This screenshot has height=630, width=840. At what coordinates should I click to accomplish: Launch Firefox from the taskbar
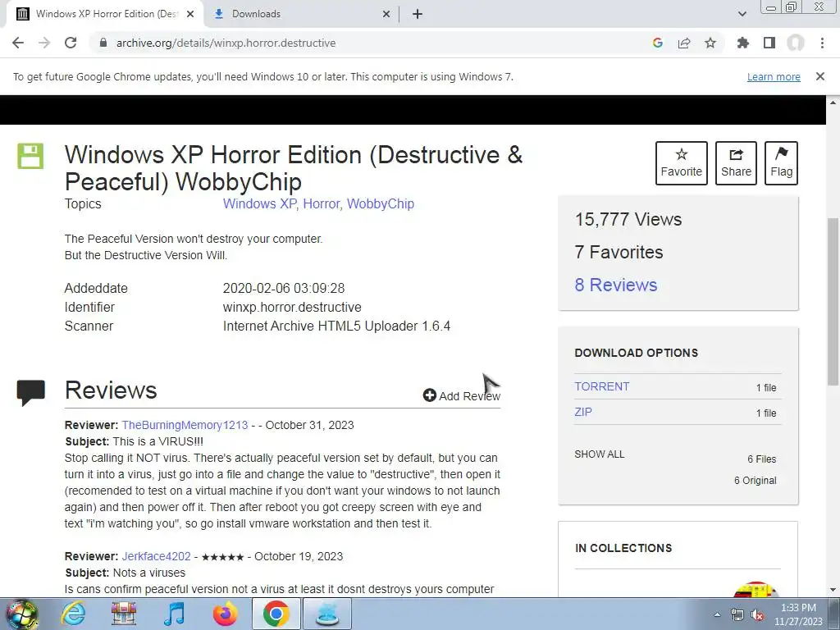tap(225, 614)
